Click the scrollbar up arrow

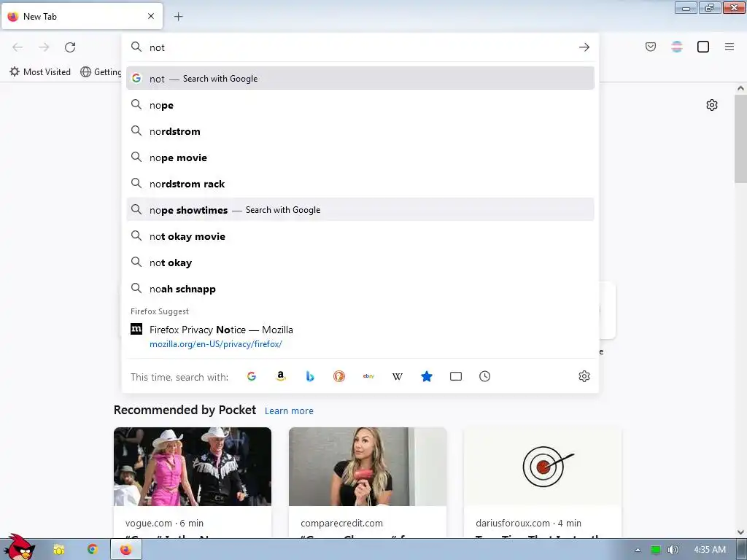pos(740,88)
